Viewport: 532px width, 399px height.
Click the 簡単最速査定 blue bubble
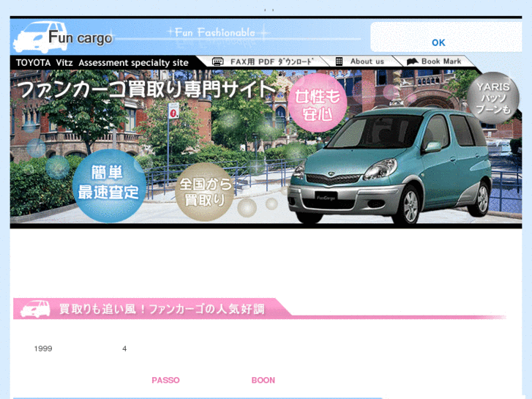pyautogui.click(x=109, y=186)
